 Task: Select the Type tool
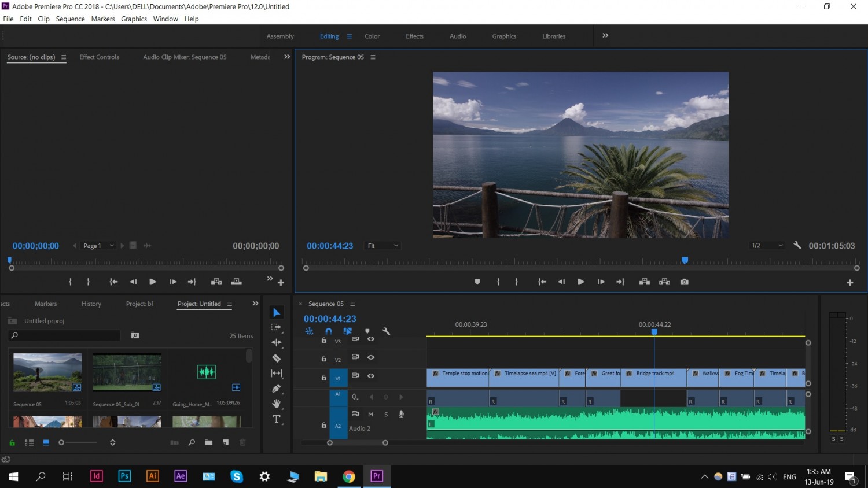(277, 419)
